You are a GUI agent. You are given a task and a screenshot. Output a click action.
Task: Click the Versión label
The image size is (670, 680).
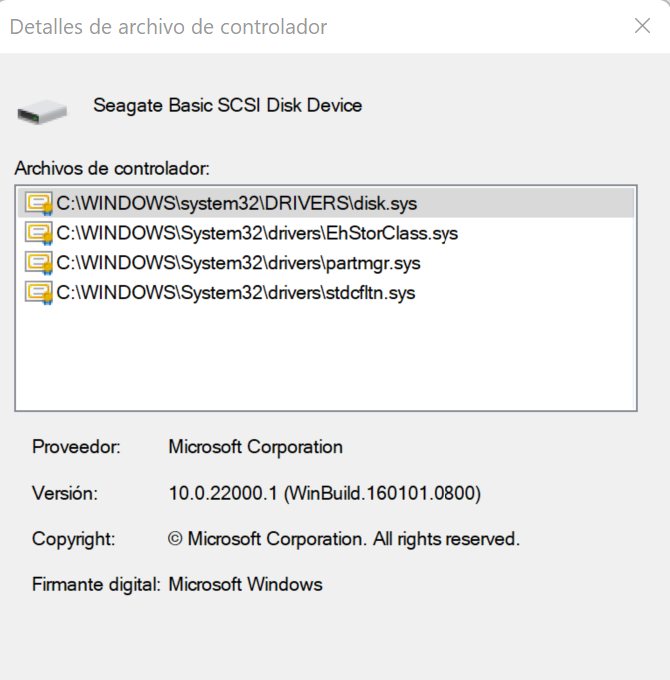[65, 493]
